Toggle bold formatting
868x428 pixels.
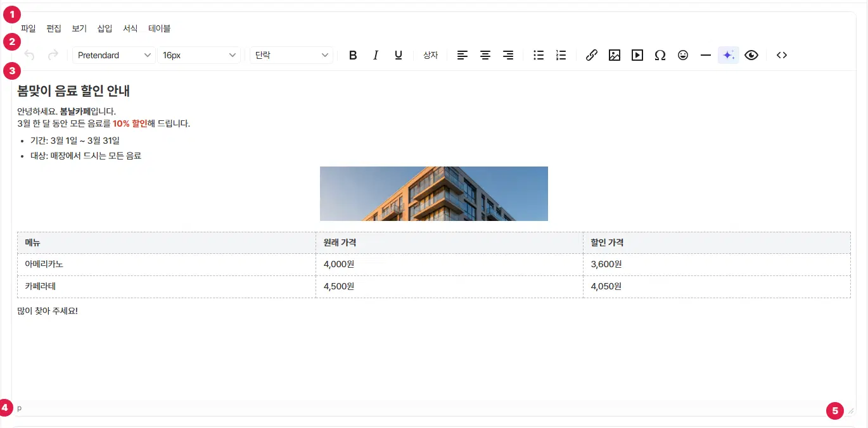[354, 55]
